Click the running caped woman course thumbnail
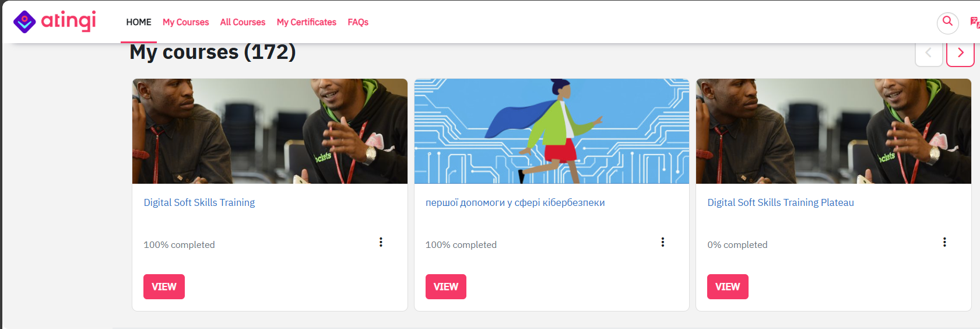This screenshot has width=980, height=329. point(552,131)
